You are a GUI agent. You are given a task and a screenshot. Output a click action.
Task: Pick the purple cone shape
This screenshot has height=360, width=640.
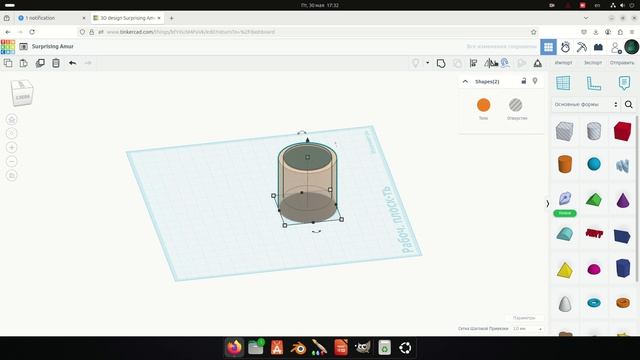623,200
